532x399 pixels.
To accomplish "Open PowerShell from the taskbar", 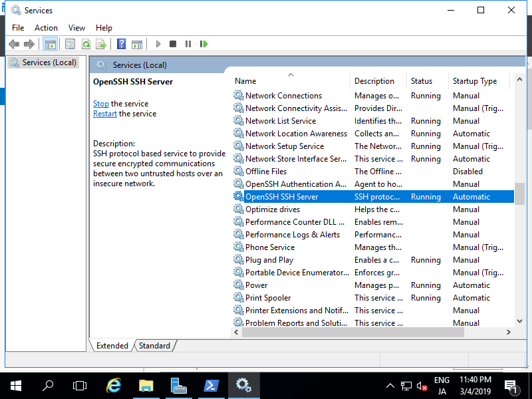I will coord(211,386).
